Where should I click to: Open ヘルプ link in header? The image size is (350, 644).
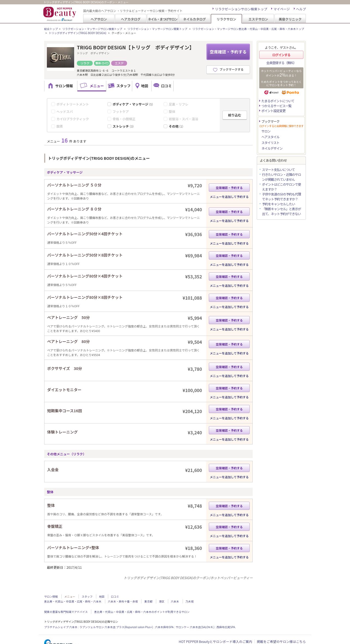point(301,9)
